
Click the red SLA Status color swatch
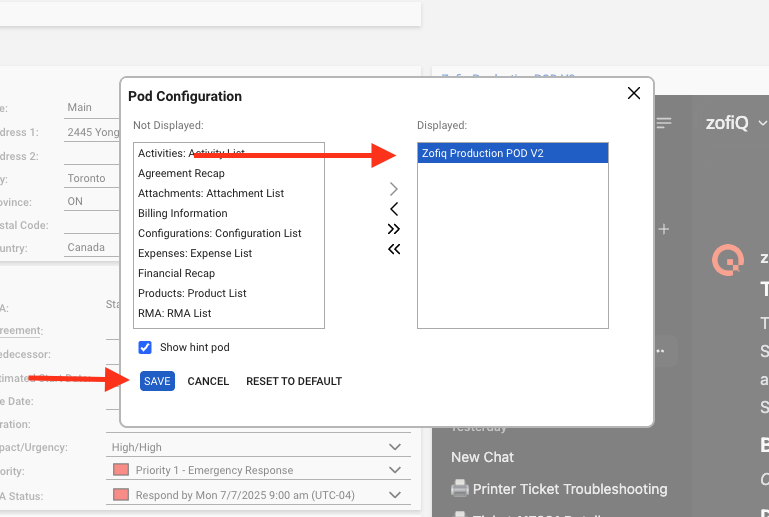click(x=121, y=494)
